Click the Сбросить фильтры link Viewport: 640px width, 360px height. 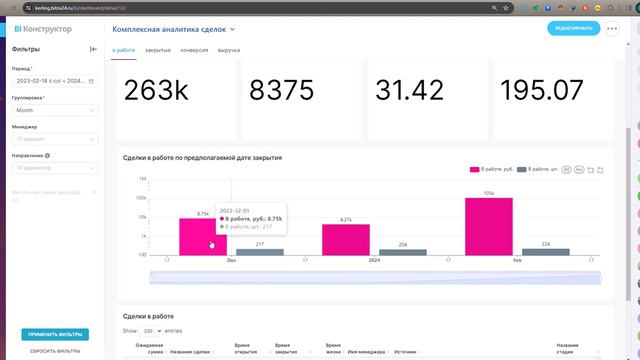pos(55,351)
